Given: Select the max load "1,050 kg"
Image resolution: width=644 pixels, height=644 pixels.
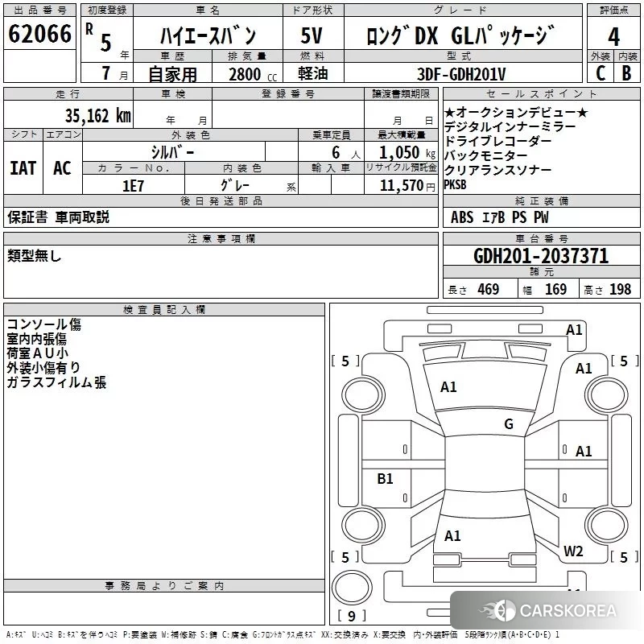Looking at the screenshot, I should tap(407, 153).
